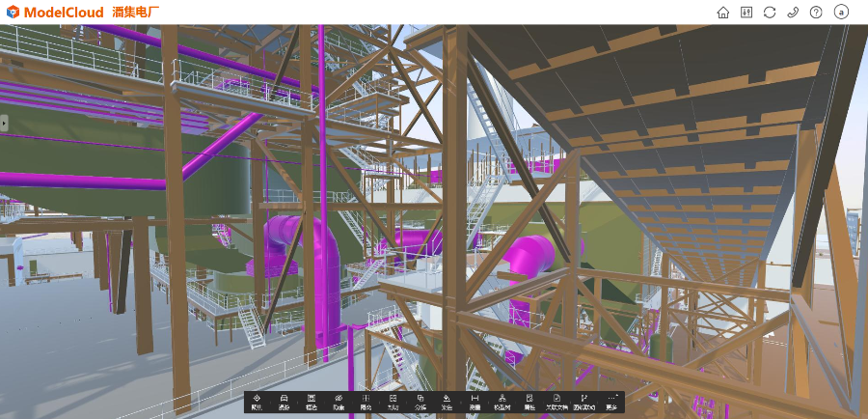Click the project title 洒集电厂
Image resolution: width=868 pixels, height=419 pixels.
tap(136, 13)
